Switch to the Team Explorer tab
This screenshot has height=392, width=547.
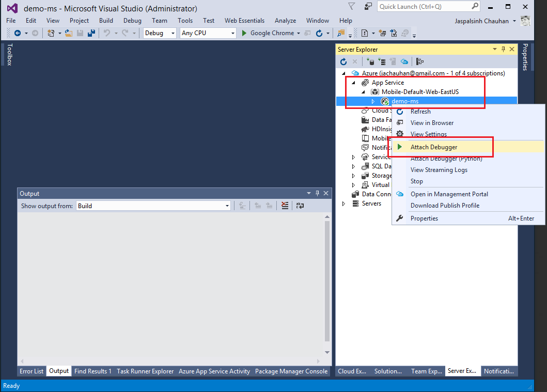tap(426, 371)
